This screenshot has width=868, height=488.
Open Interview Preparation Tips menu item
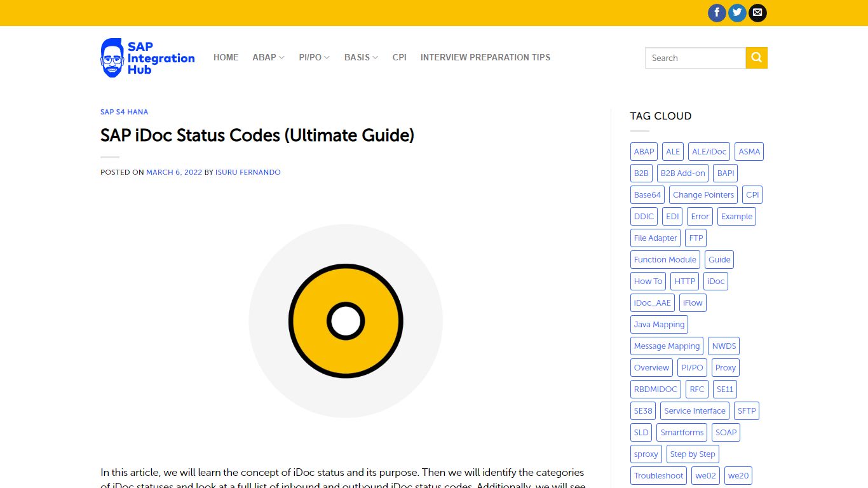coord(485,57)
